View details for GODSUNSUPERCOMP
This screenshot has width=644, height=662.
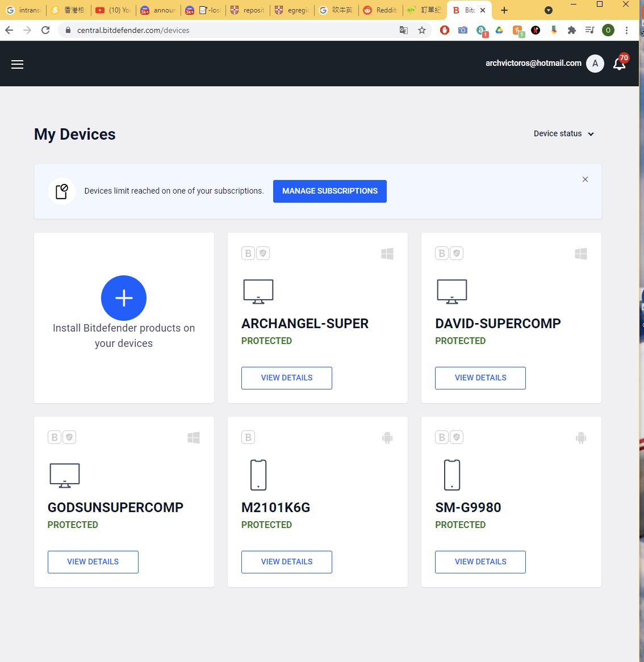(x=93, y=562)
